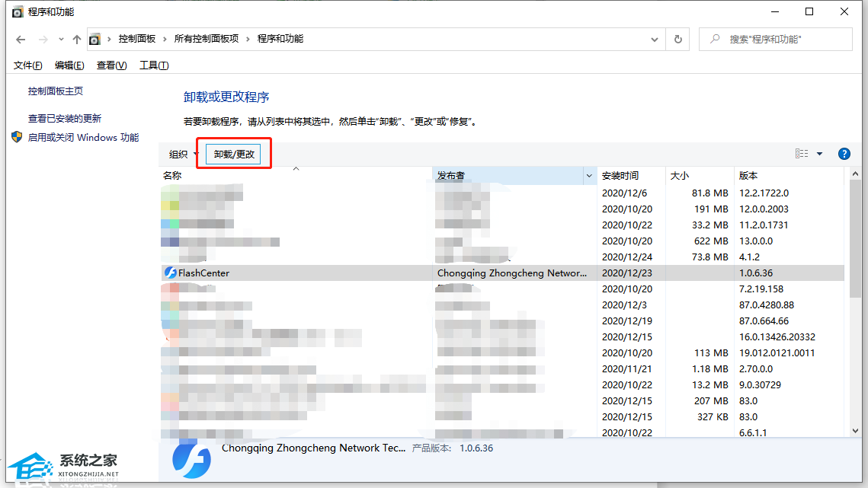Click the large FlashCenter icon in details pane
This screenshot has width=868, height=488.
point(191,459)
